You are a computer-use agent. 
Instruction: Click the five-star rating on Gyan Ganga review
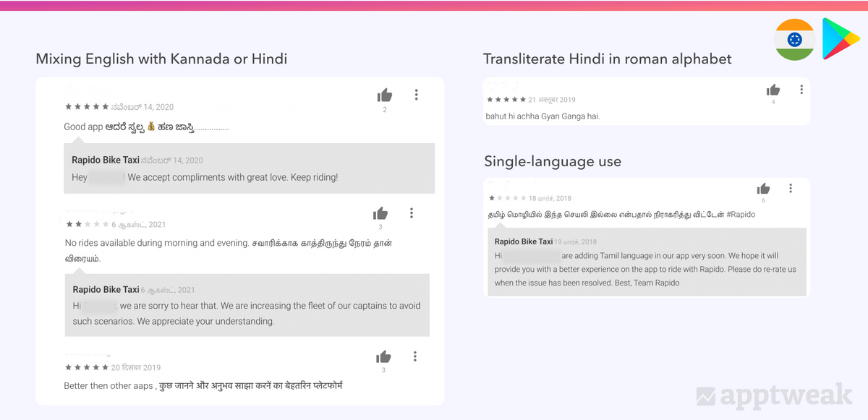506,99
